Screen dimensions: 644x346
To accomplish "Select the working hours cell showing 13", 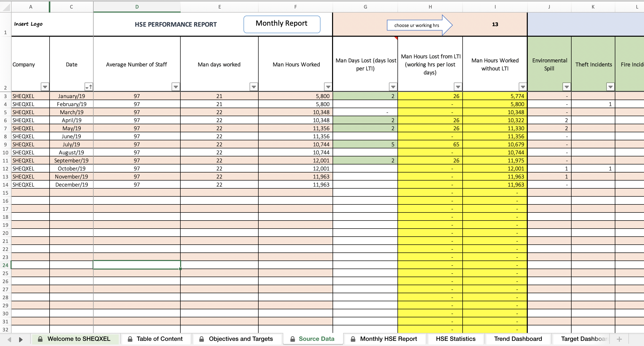I will pyautogui.click(x=495, y=24).
